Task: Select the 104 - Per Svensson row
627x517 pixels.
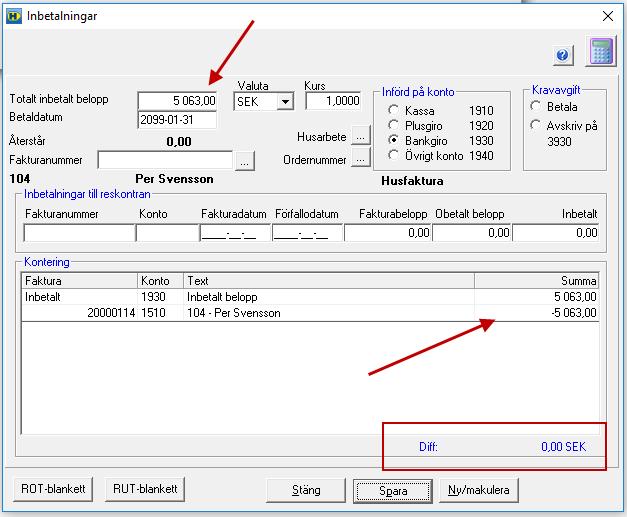Action: [310, 313]
